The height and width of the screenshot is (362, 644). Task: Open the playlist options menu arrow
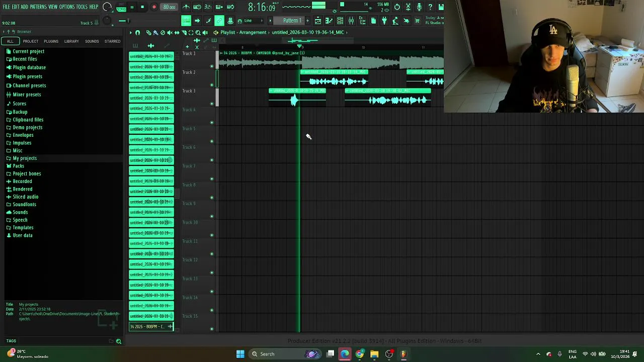click(x=131, y=32)
